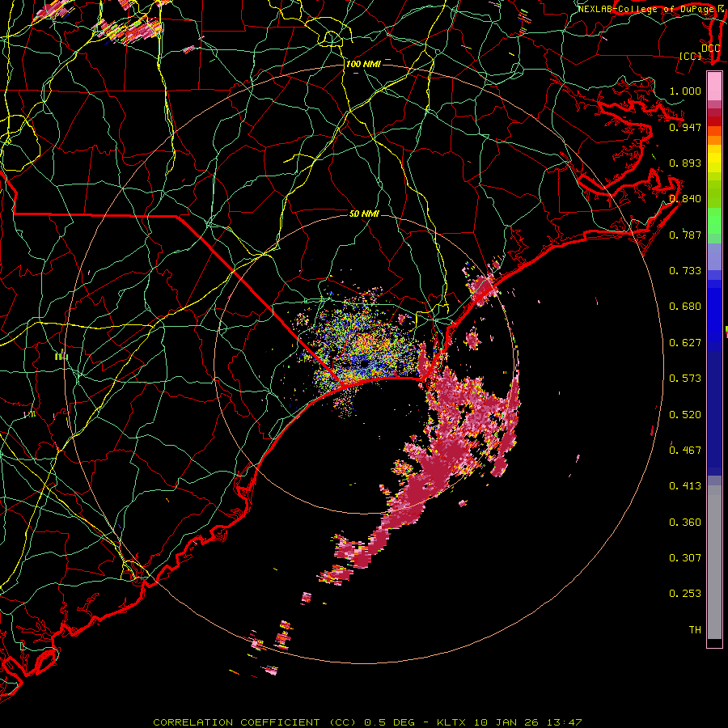
Task: Pick the light pink top segment of color bar
Action: click(714, 86)
